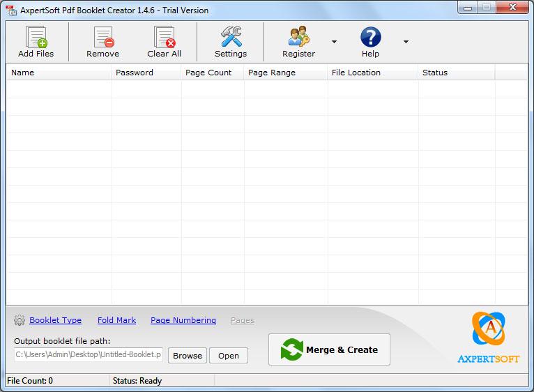Click the app icon in title bar
The image size is (534, 392).
11,10
